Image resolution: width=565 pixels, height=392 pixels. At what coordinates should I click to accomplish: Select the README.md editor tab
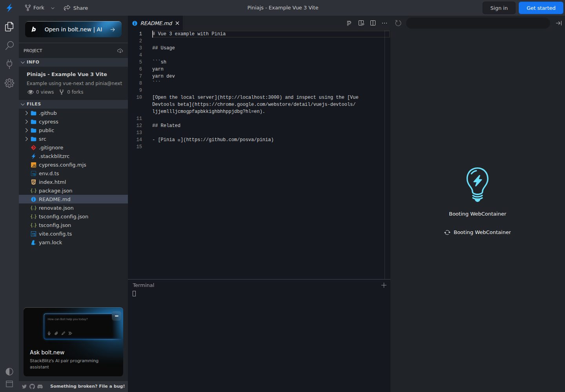pos(156,23)
